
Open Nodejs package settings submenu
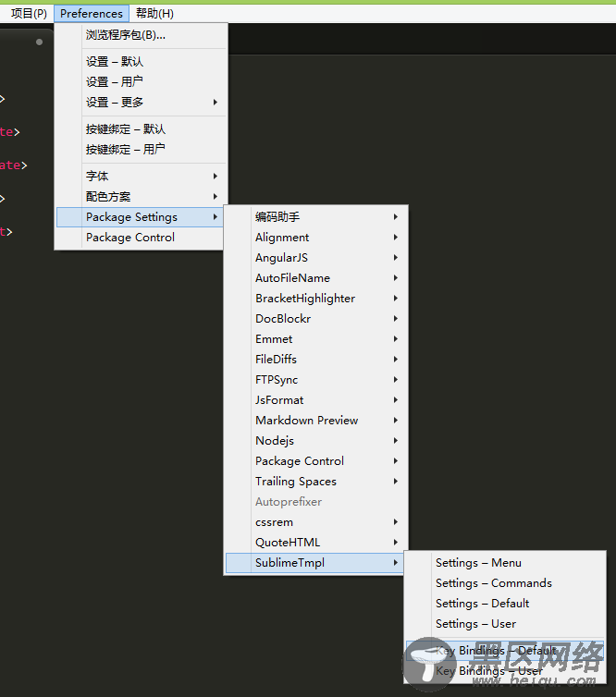pyautogui.click(x=315, y=441)
